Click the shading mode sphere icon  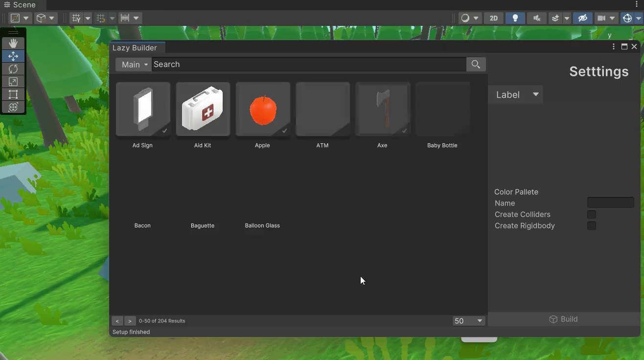click(465, 18)
